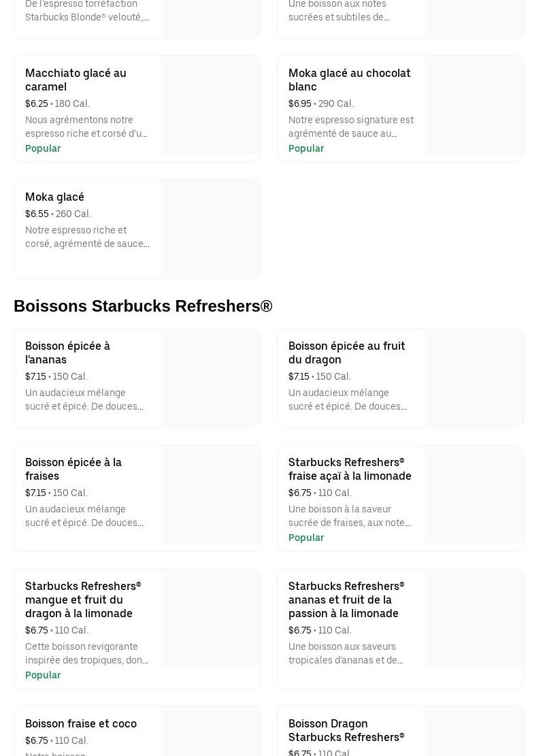Open the Boisson fraise et coco item
Viewport: 547px width, 756px height.
(x=81, y=723)
